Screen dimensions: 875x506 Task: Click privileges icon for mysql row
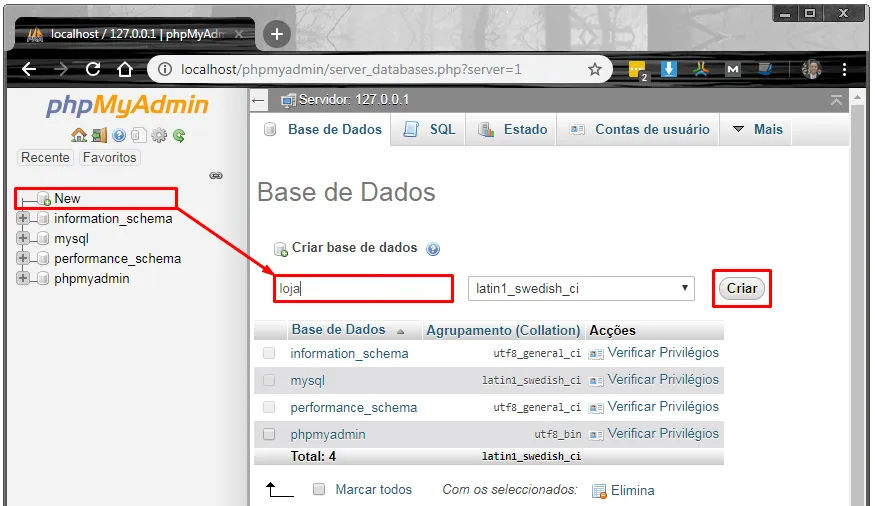pos(596,381)
